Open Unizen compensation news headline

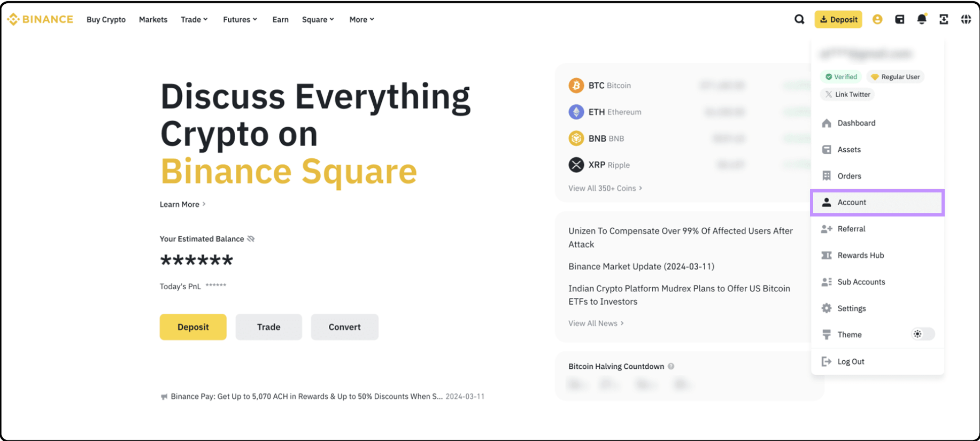(681, 237)
